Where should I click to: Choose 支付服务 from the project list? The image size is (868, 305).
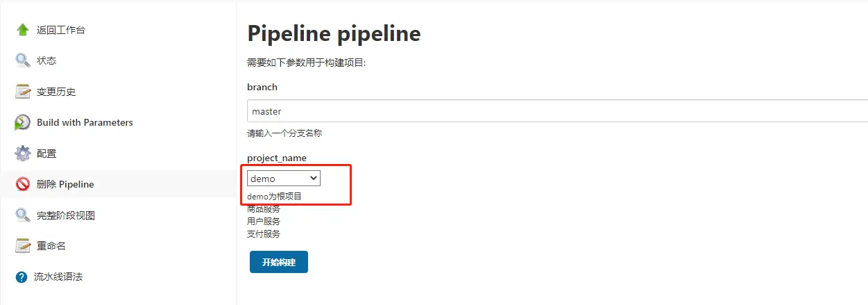pos(264,234)
